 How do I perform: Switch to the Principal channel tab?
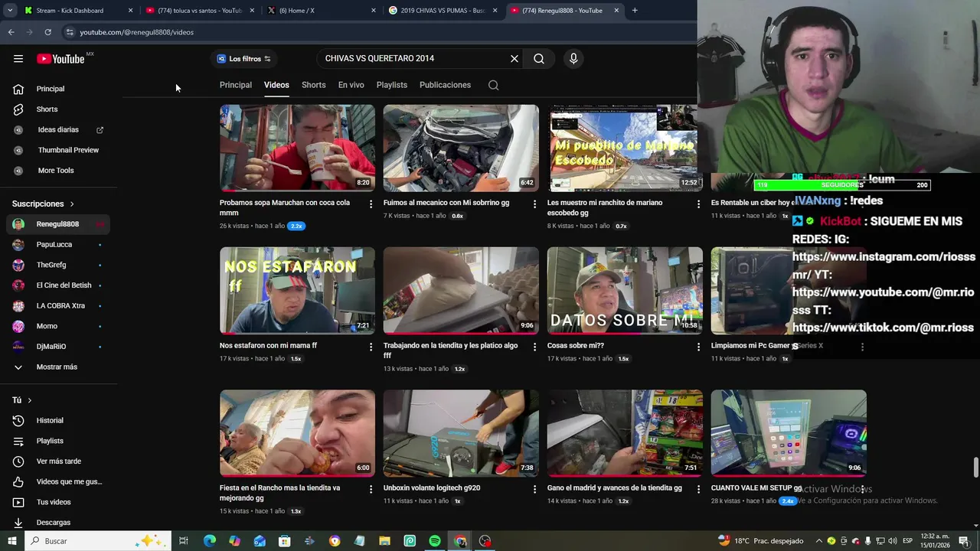[x=236, y=85]
